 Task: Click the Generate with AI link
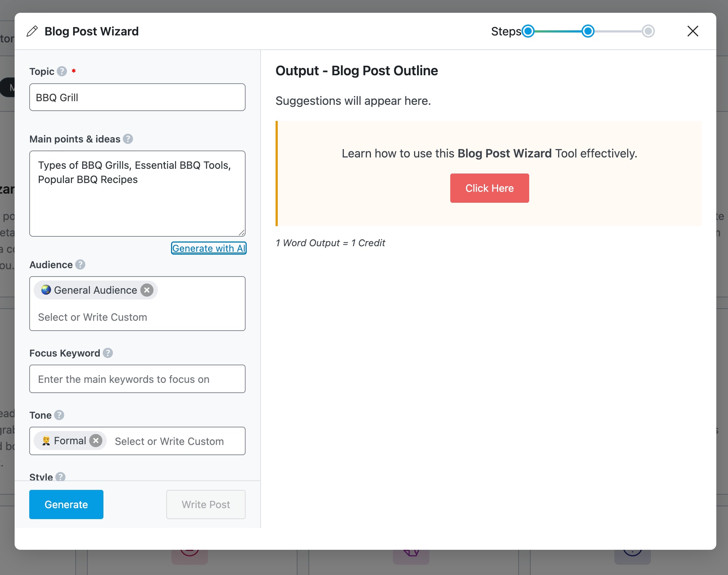pyautogui.click(x=209, y=248)
